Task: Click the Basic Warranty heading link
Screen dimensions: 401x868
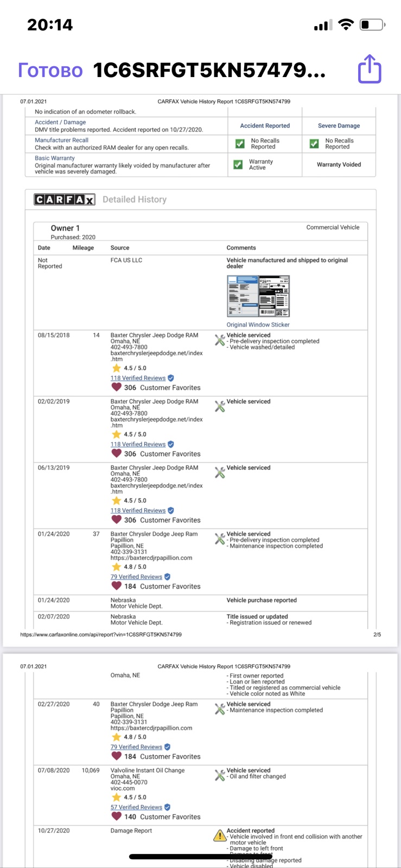Action: 55,158
